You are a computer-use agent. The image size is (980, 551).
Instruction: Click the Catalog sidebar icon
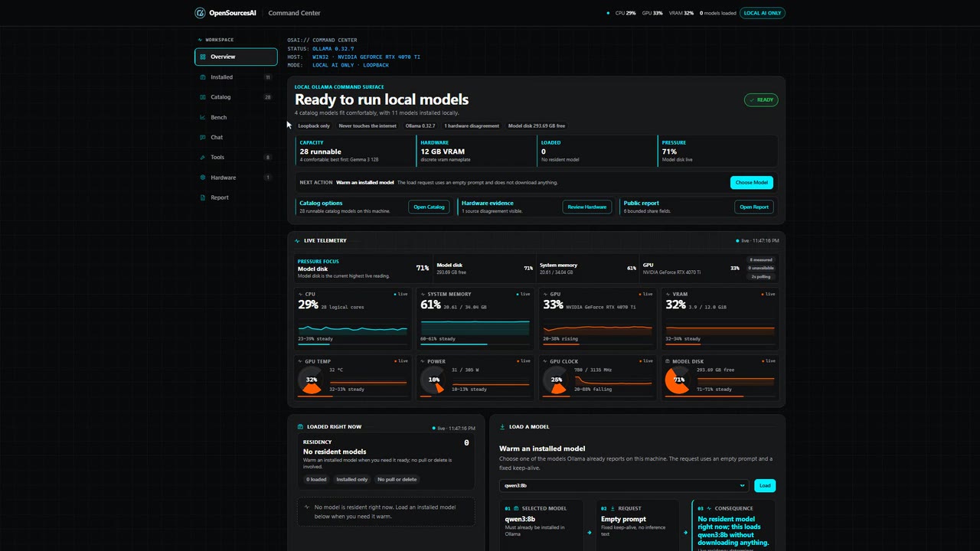pos(203,97)
